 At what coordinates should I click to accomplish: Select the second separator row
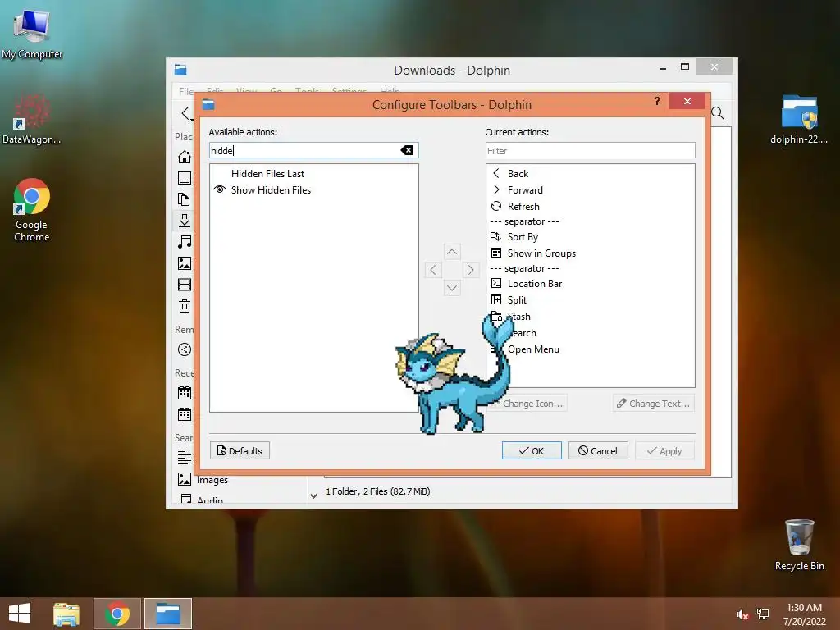tap(591, 268)
